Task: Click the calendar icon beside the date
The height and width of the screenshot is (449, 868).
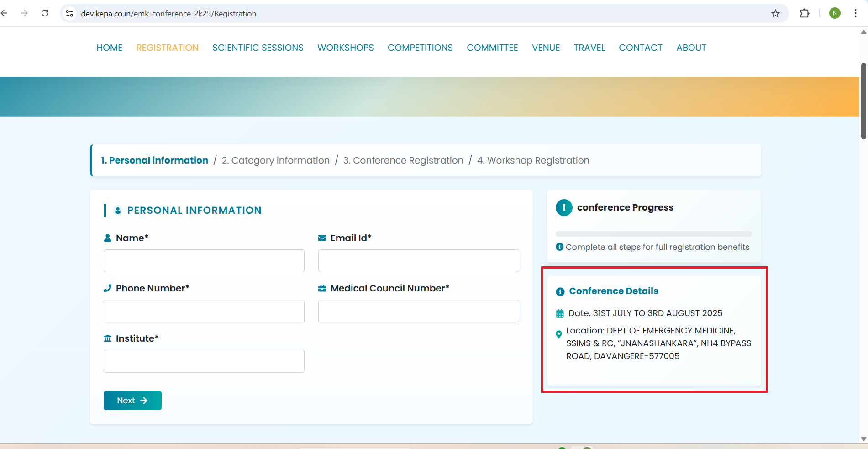Action: coord(560,314)
